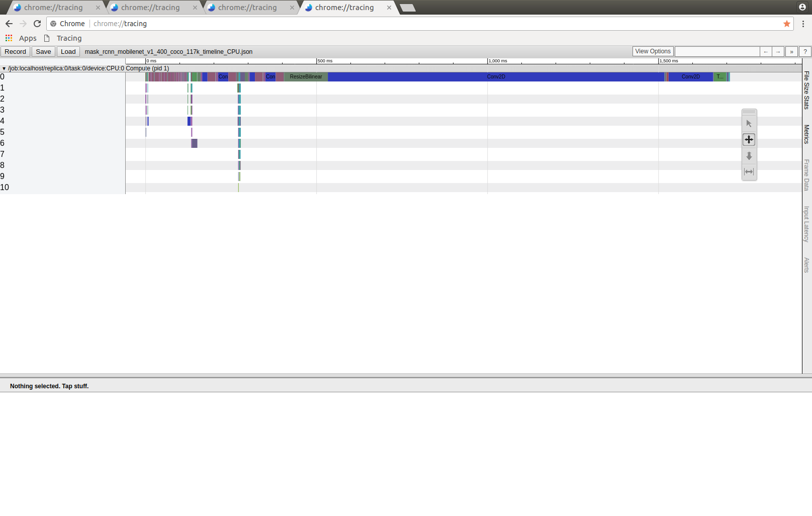Select the ResizeBilinear slice
This screenshot has width=812, height=516.
click(x=306, y=76)
